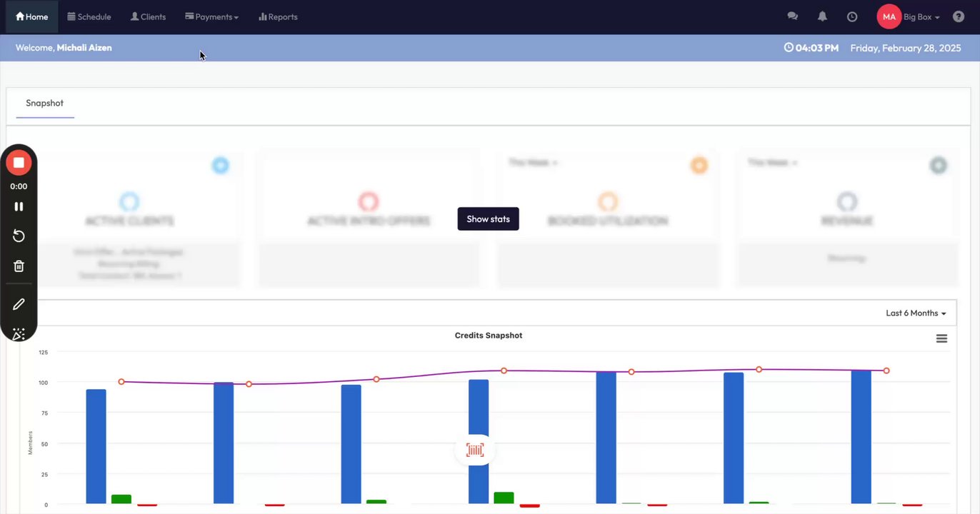980x514 pixels.
Task: Delete the recording with the trash icon
Action: point(19,266)
